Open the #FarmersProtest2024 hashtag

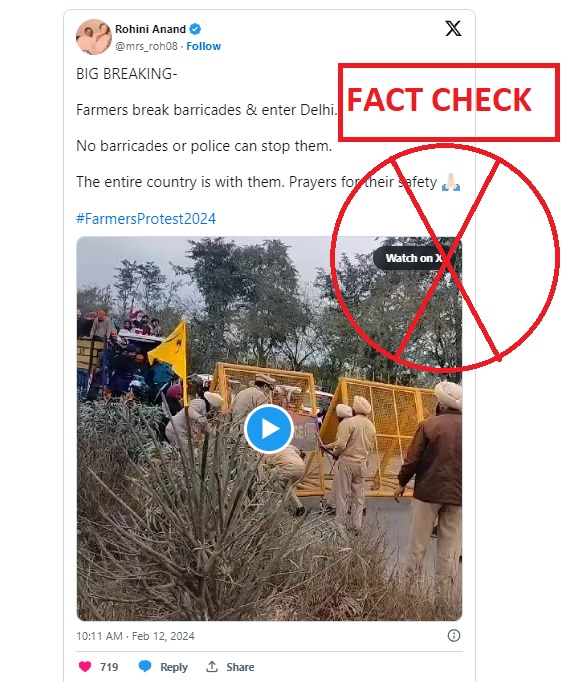click(146, 218)
